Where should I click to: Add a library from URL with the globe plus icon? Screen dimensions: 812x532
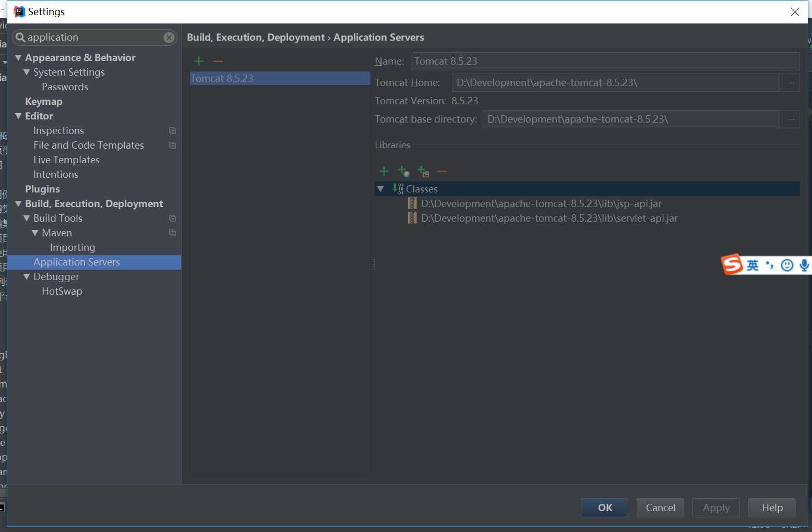tap(403, 171)
